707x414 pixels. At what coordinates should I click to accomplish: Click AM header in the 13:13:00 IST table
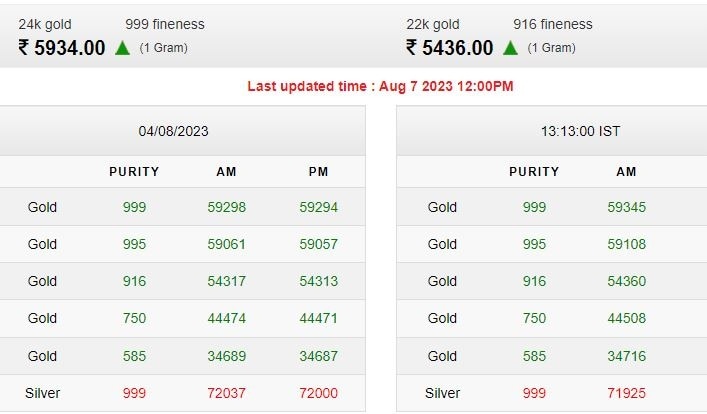(x=626, y=172)
